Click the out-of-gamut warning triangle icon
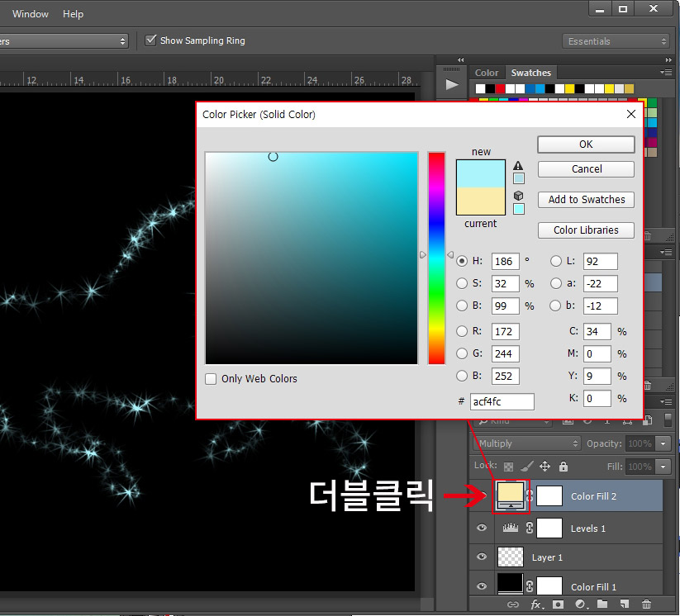This screenshot has width=680, height=616. [518, 166]
